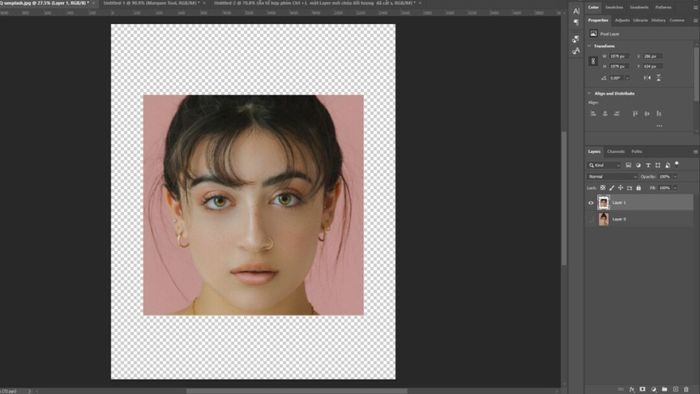
Task: Switch to the History tab
Action: (x=658, y=21)
